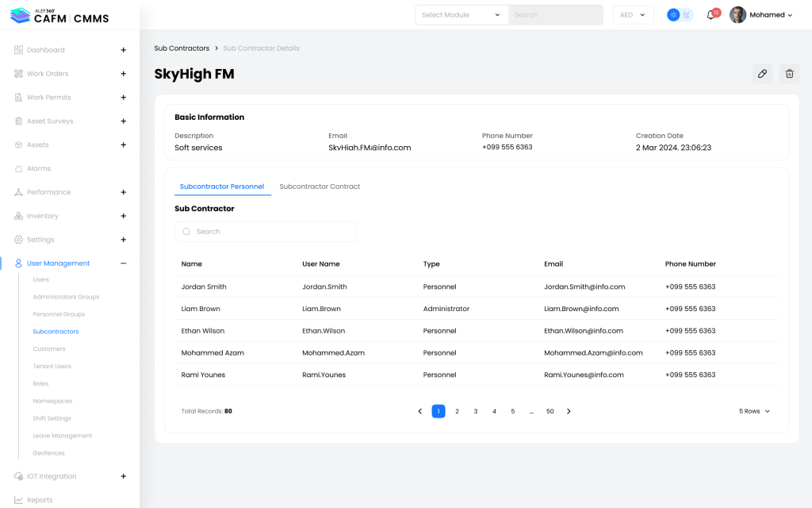Go to Sub Contractors breadcrumb link
The image size is (812, 508).
[182, 48]
